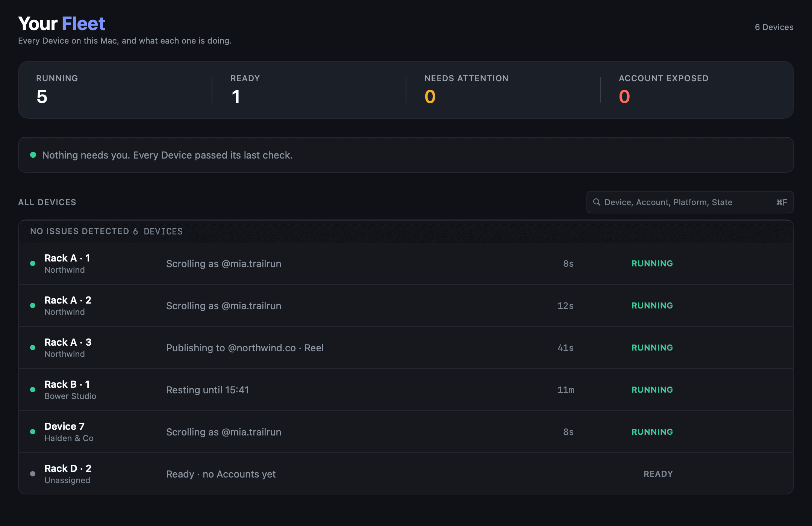Click the '6 Devices' count in header
Image resolution: width=812 pixels, height=526 pixels.
point(774,27)
